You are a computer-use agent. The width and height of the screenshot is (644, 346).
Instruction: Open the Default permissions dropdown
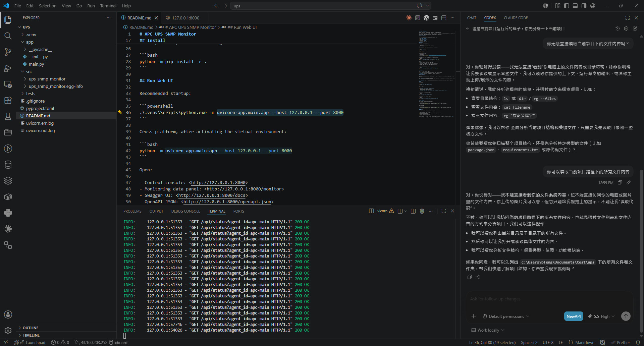coord(506,316)
